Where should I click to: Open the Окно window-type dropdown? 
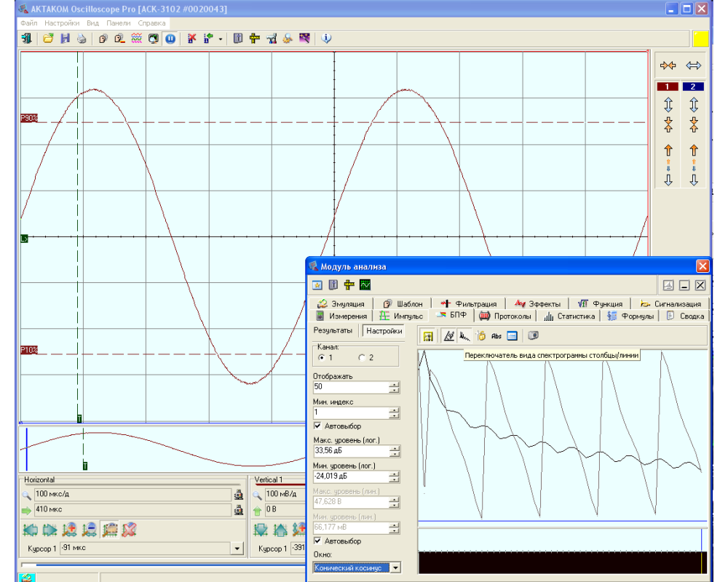[395, 567]
